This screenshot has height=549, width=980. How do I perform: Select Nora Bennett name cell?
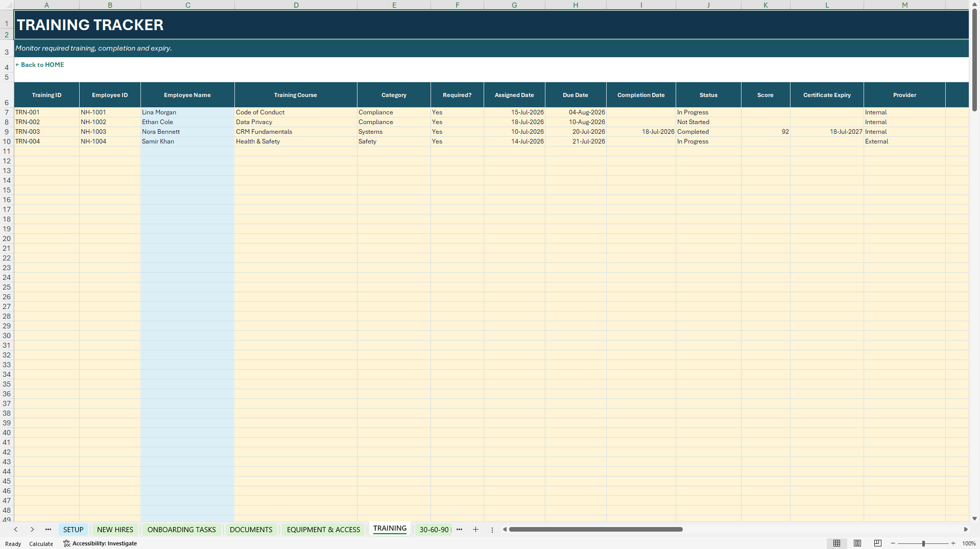tap(187, 132)
